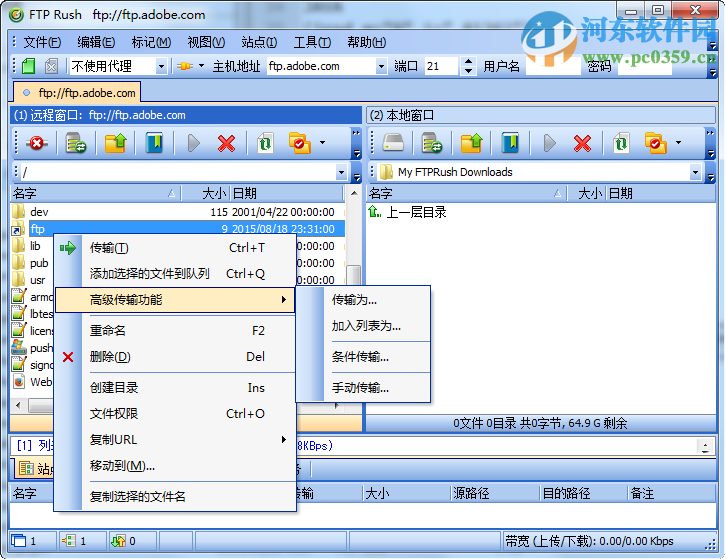Image resolution: width=726 pixels, height=560 pixels.
Task: Choose 复制选择的文件名 in the context menu
Action: point(175,497)
